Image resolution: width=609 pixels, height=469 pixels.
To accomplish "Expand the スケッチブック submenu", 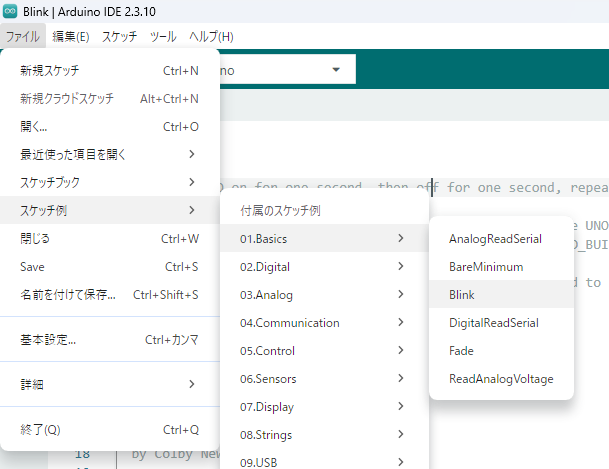I will 110,182.
